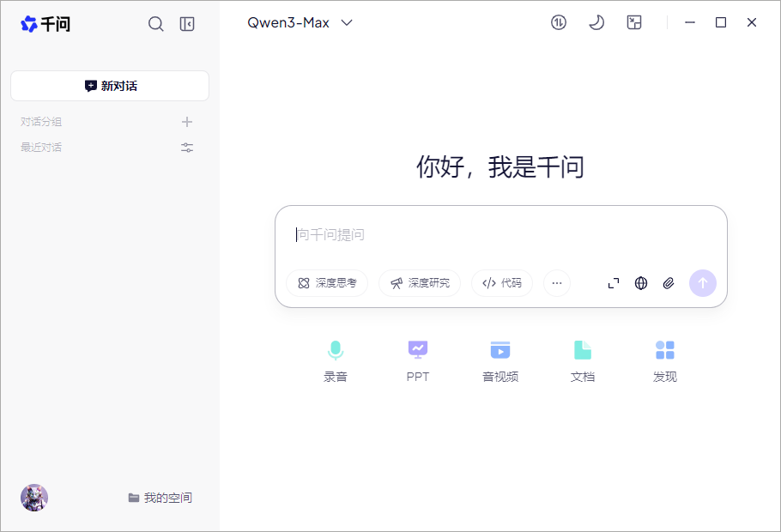The width and height of the screenshot is (781, 532).
Task: Enable 深度研究 deep research mode
Action: click(420, 283)
